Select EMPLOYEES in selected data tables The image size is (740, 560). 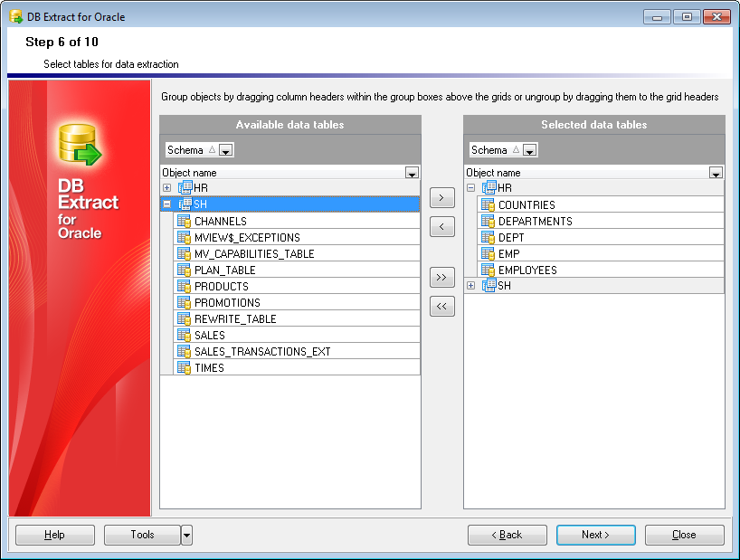[x=601, y=270]
